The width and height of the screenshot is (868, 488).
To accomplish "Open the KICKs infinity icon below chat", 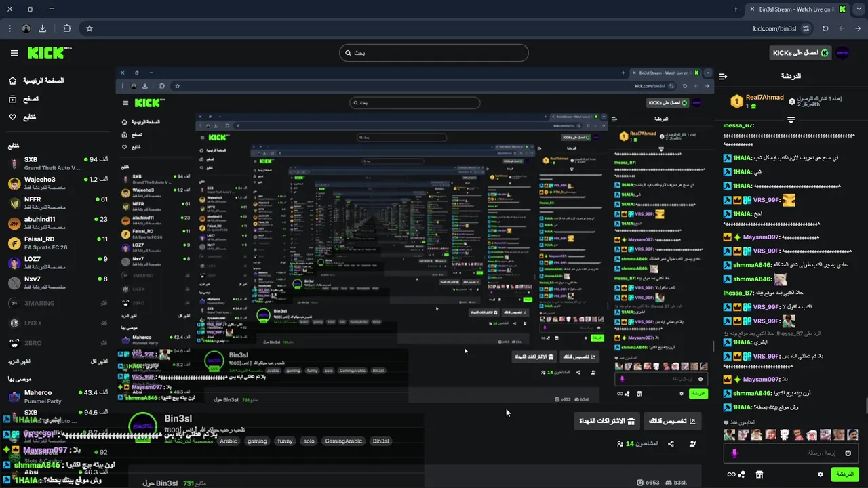I will coord(736,474).
